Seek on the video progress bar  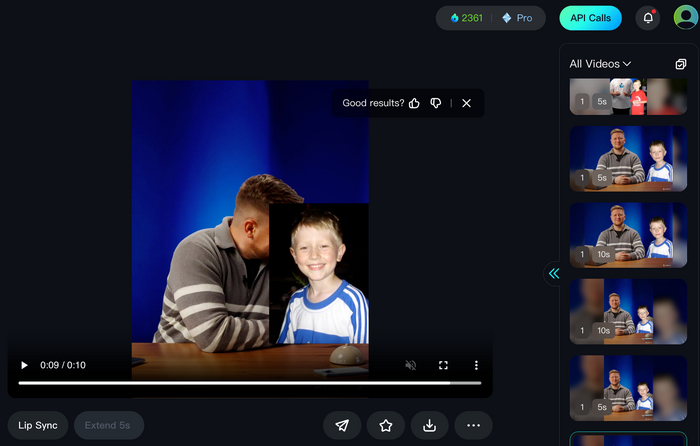[x=249, y=383]
